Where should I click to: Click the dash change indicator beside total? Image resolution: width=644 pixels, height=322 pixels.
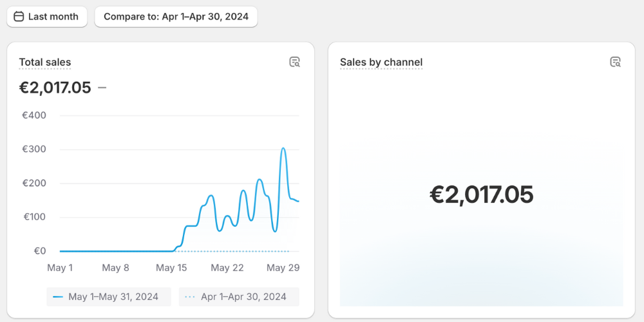click(x=102, y=88)
